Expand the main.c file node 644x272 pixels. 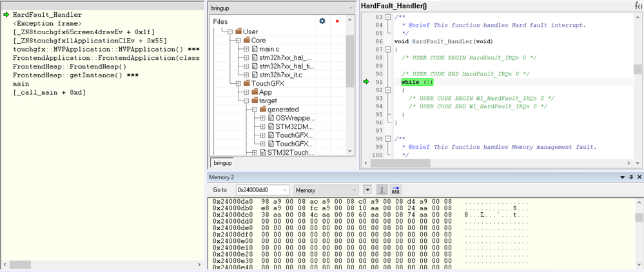coord(246,48)
